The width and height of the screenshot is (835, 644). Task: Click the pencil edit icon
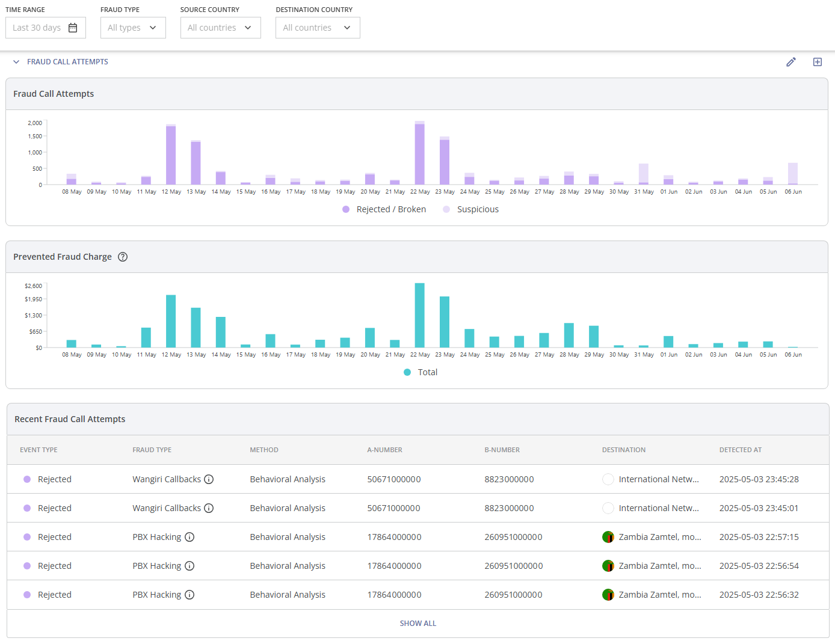pos(791,62)
